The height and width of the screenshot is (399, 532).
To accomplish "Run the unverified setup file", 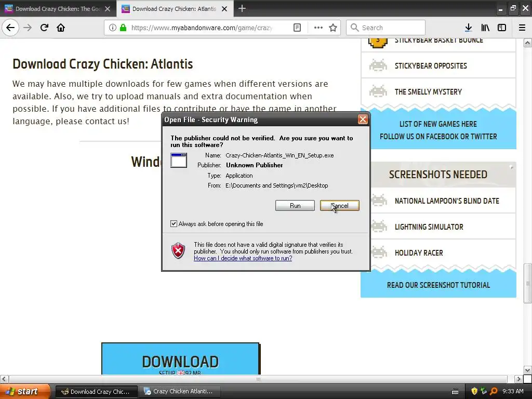I will coord(295,206).
